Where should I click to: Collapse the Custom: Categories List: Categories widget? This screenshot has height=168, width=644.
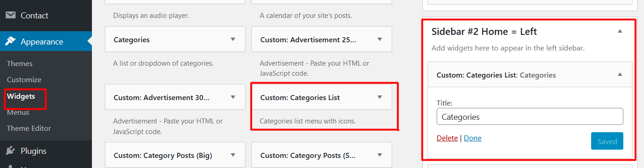[620, 74]
